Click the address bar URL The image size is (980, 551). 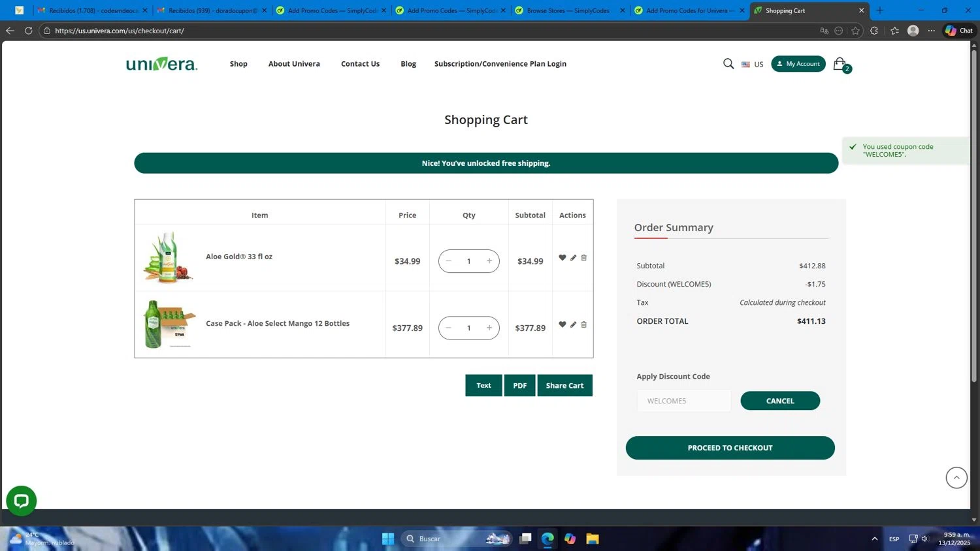point(120,31)
